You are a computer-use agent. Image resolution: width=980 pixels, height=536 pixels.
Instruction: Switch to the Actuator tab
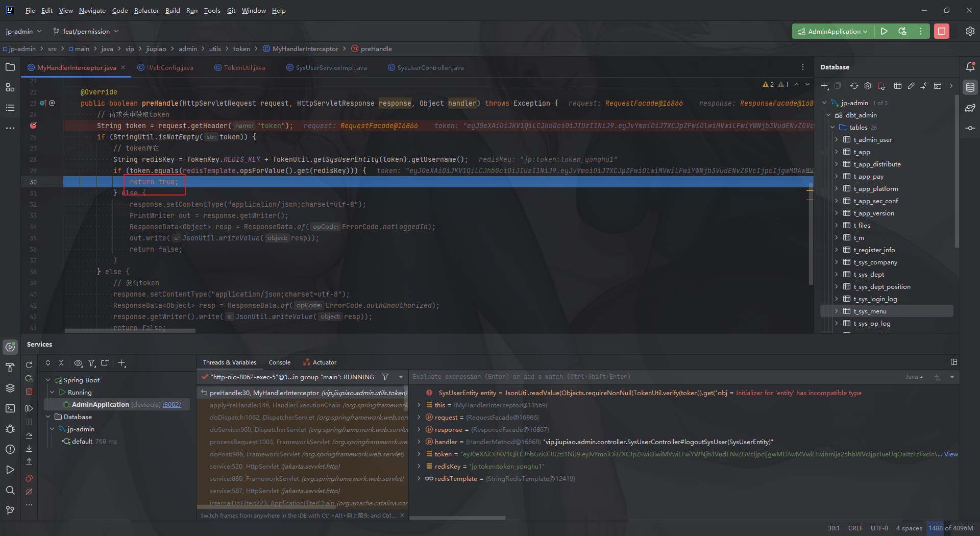pyautogui.click(x=320, y=362)
